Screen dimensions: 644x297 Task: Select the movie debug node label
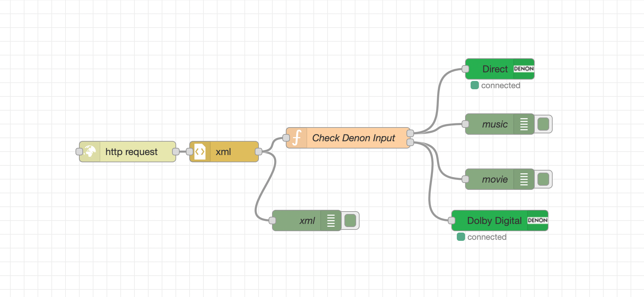tap(495, 179)
